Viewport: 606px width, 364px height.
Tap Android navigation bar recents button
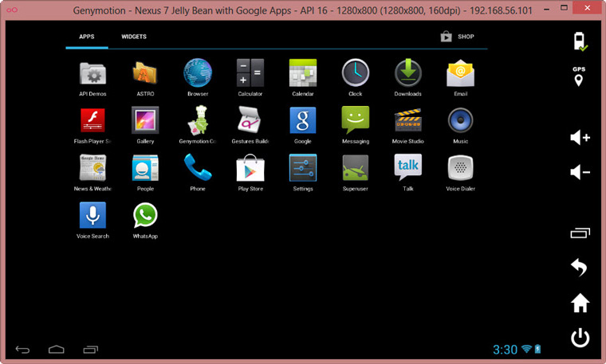coord(90,350)
